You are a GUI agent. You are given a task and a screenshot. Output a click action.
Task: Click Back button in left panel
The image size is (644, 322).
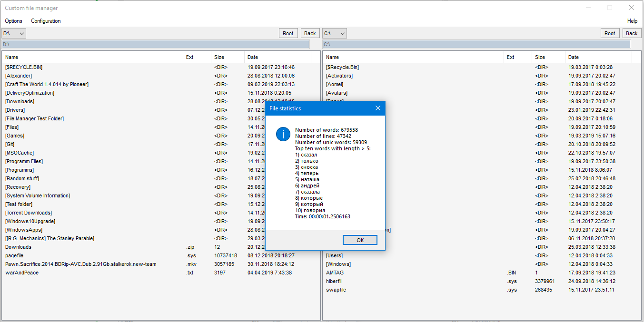point(310,33)
